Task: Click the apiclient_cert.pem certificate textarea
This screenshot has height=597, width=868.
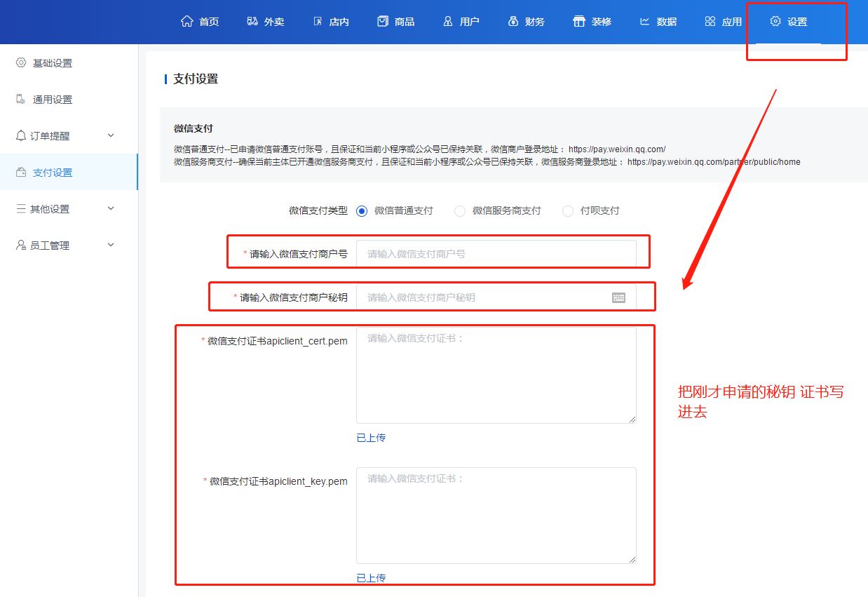Action: click(496, 375)
